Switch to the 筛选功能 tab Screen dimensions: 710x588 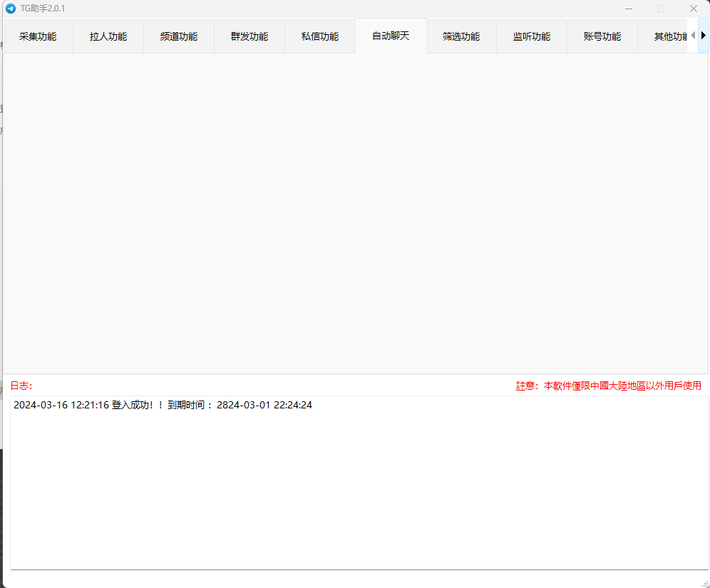point(461,36)
